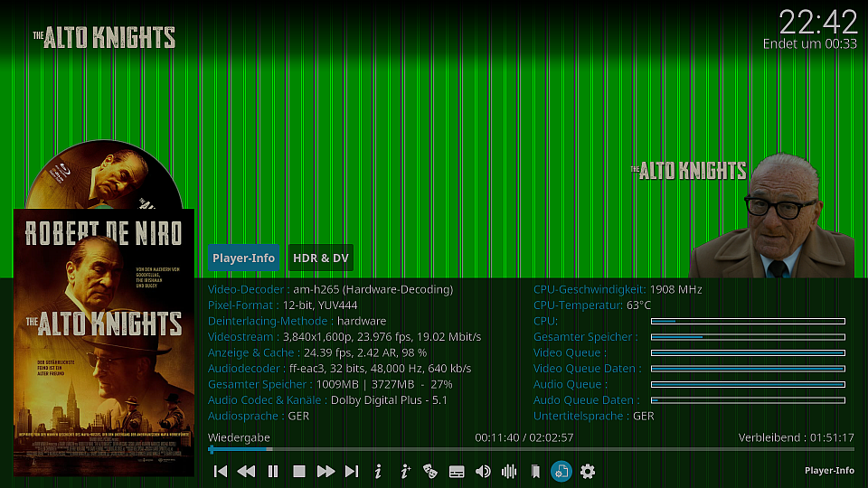
Task: Click the Alto Knights title logo at top left
Action: click(x=104, y=38)
